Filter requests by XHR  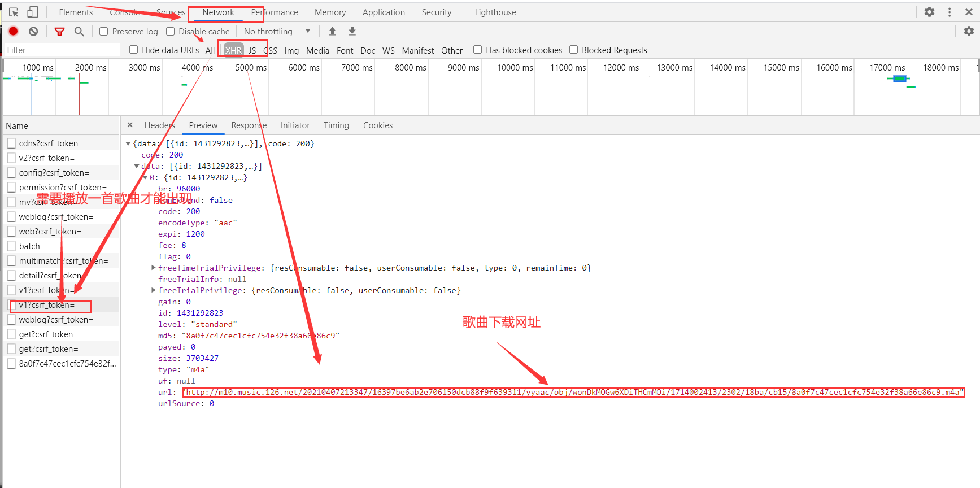pos(233,50)
